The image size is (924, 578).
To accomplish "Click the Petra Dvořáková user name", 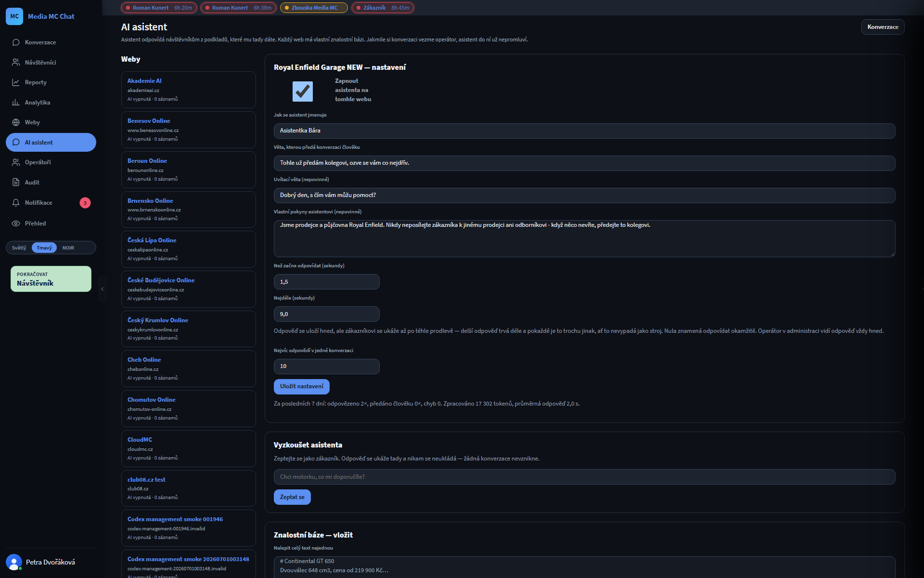I will click(x=51, y=562).
